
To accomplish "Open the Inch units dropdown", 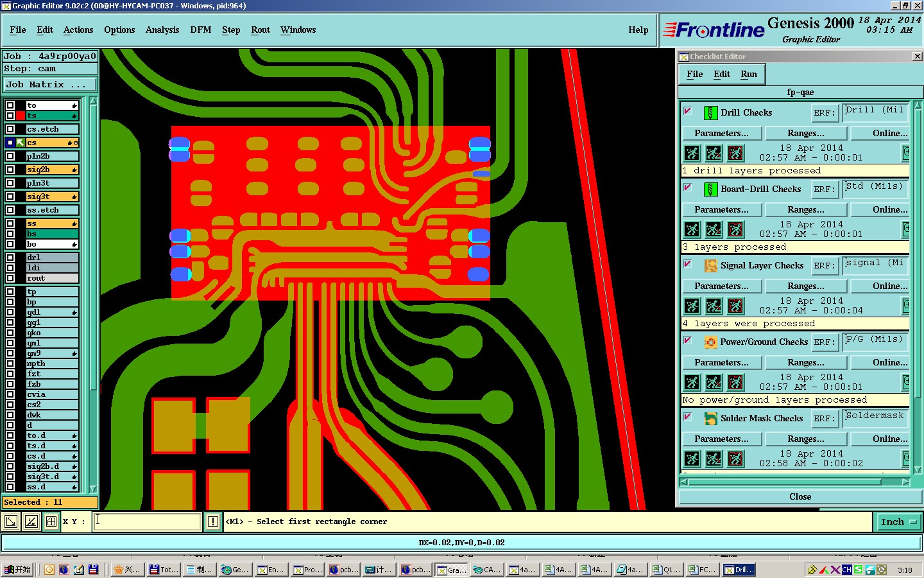I will (898, 521).
